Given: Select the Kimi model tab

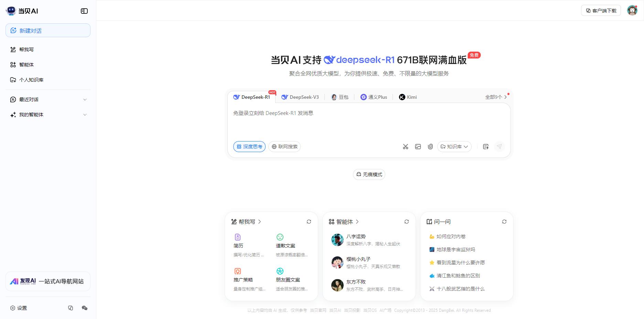Looking at the screenshot, I should (408, 97).
